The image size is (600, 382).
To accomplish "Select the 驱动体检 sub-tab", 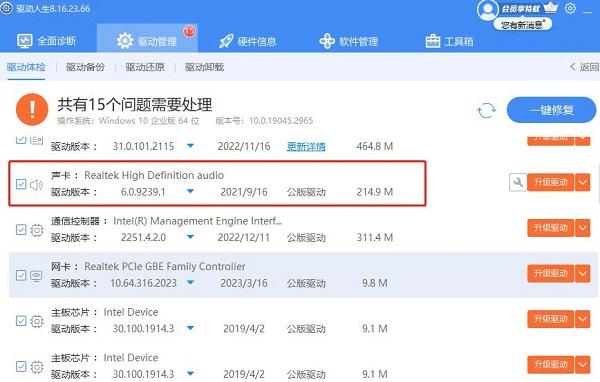I will [x=26, y=67].
